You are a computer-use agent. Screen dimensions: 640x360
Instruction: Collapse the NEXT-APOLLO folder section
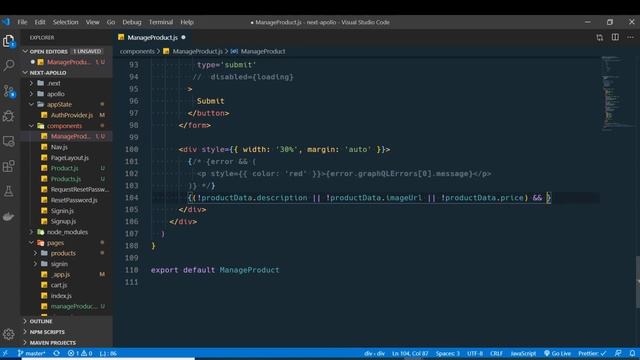pos(47,73)
